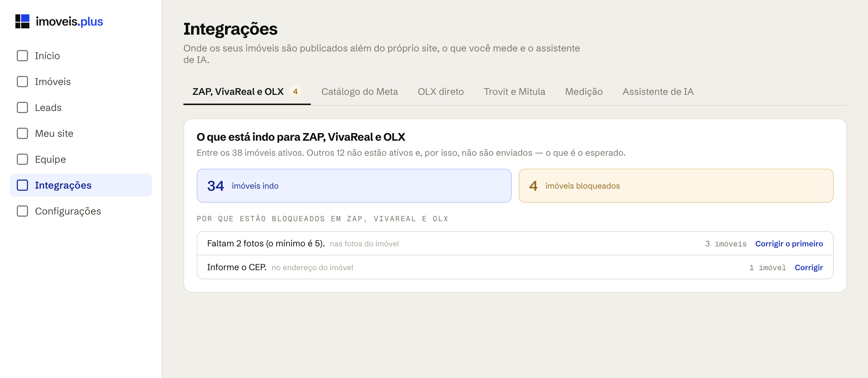Viewport: 868px width, 378px height.
Task: Click the 4 imóveis bloqueados card
Action: 676,185
